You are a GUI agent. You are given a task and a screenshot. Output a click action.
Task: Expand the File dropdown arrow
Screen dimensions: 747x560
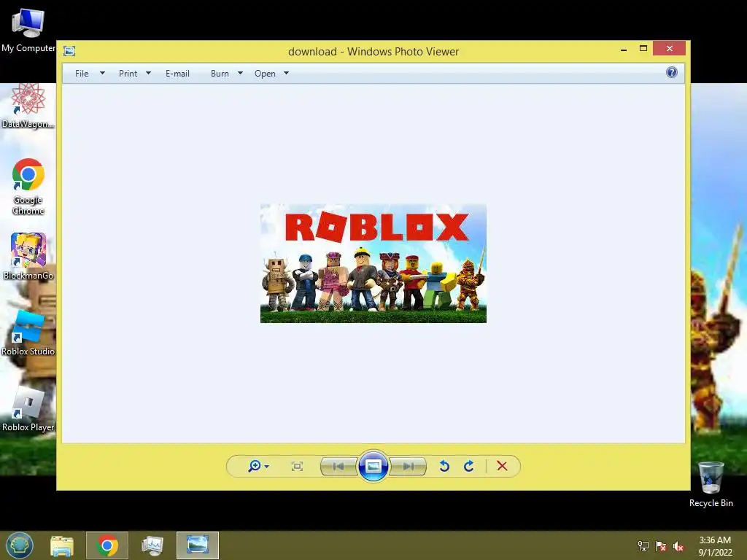coord(102,74)
